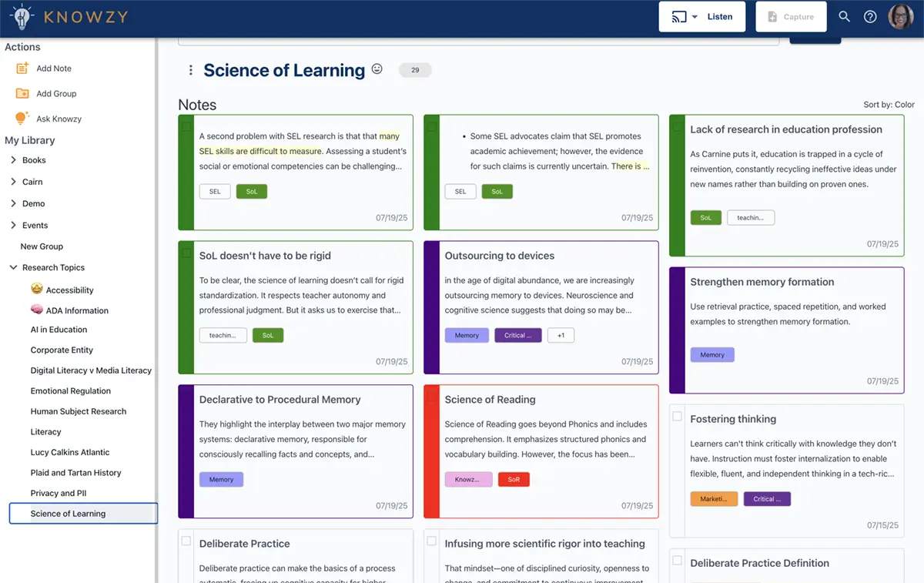Open the user profile avatar

(901, 17)
